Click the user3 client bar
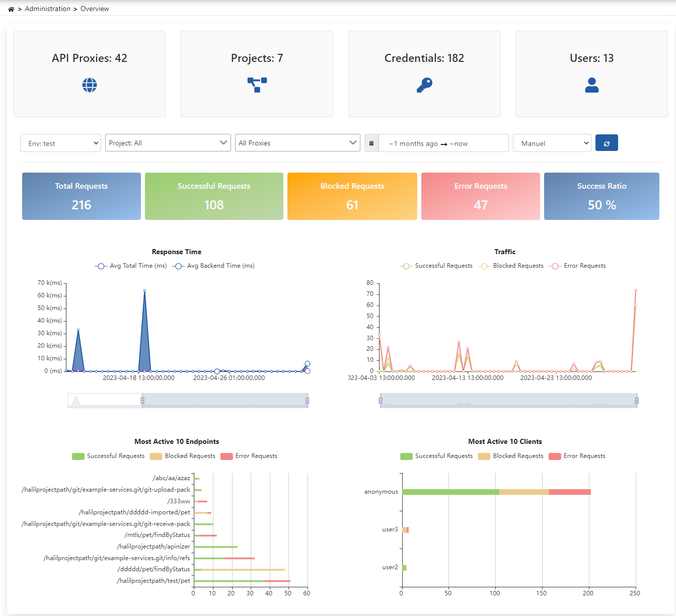 tap(405, 530)
